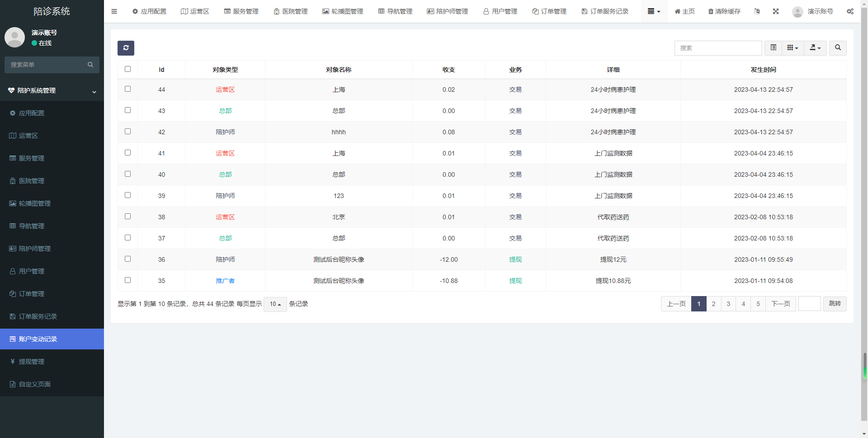Check the checkbox for row Id 40

click(x=127, y=174)
